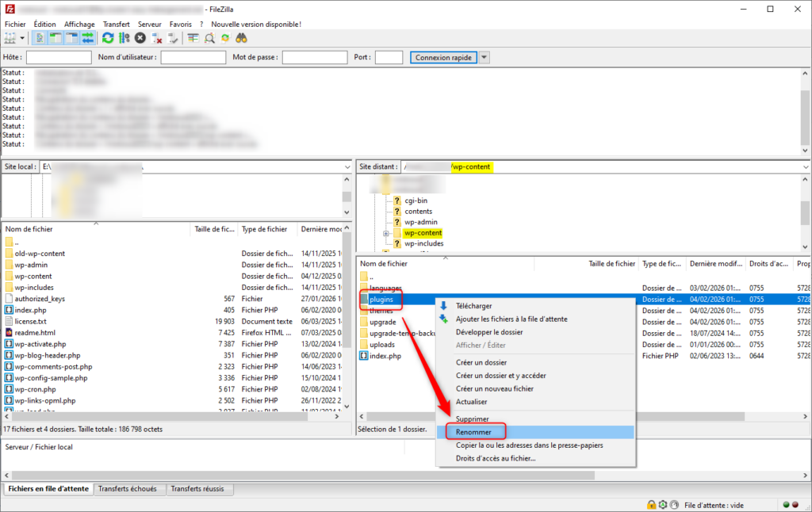Toggle remote directory tree display

tap(71, 38)
